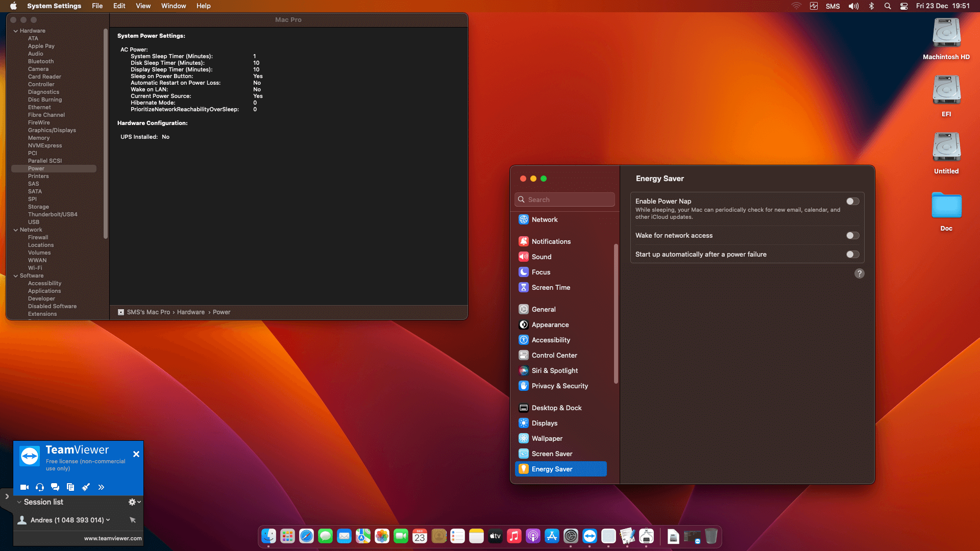This screenshot has width=980, height=551.
Task: Click the TeamViewer video camera icon
Action: tap(24, 487)
